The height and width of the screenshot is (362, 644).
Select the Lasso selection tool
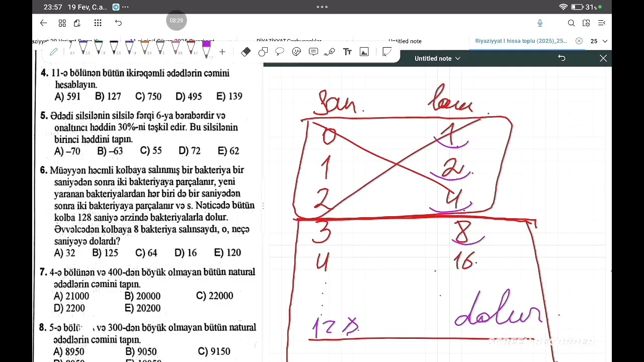pos(280,52)
